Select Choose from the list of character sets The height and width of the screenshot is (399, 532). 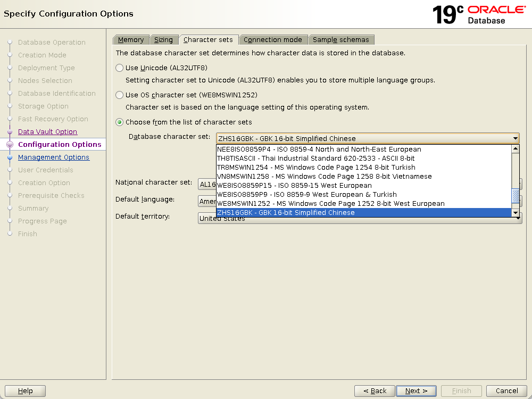(x=120, y=122)
